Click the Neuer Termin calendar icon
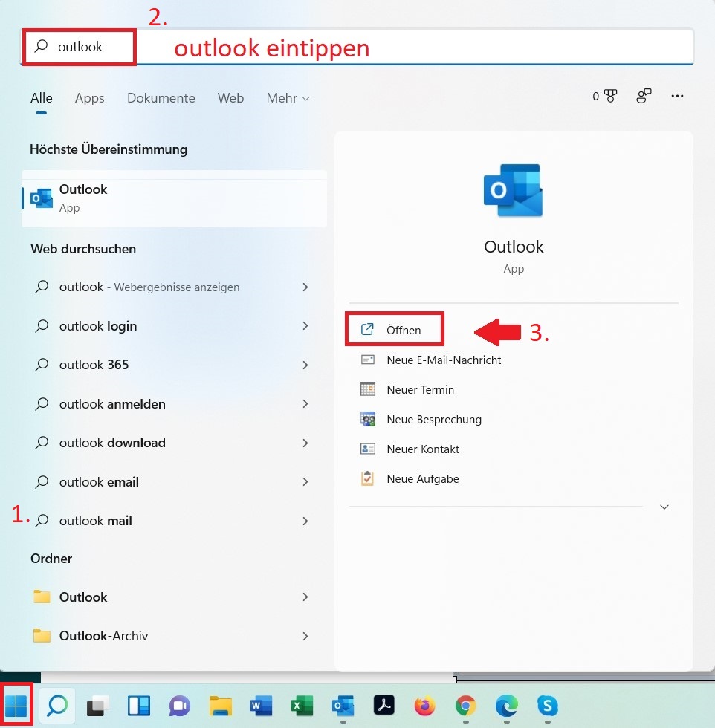This screenshot has width=715, height=728. tap(367, 389)
